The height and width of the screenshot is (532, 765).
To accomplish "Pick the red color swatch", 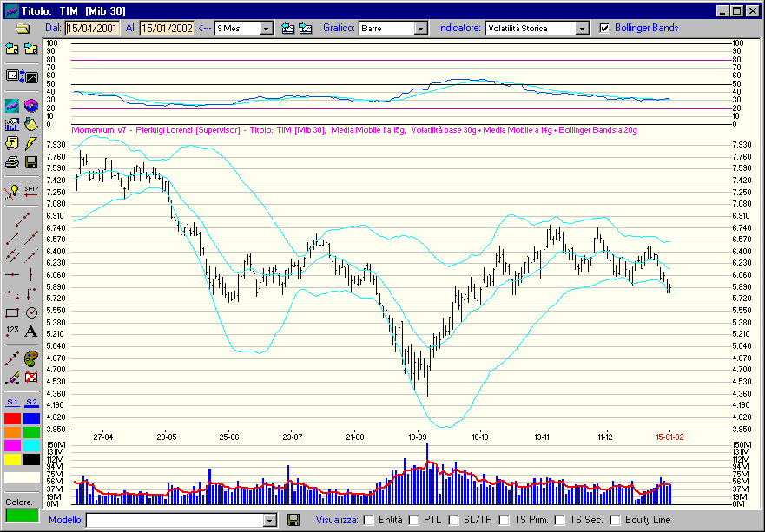I will (13, 419).
